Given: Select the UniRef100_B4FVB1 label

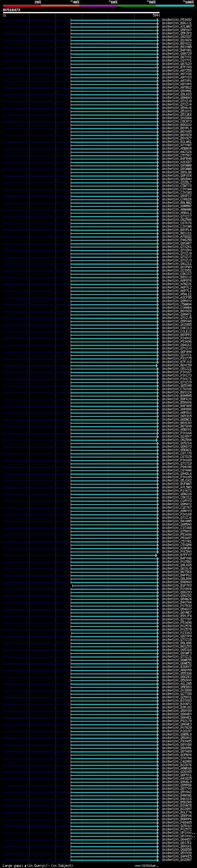Looking at the screenshot, I should click(177, 50).
